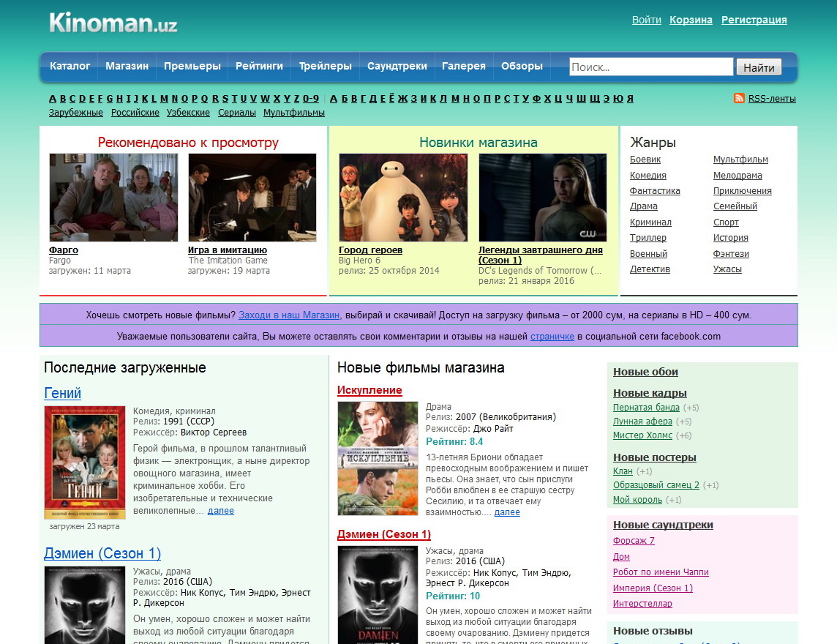Open the Город героев thumbnail

pyautogui.click(x=403, y=198)
